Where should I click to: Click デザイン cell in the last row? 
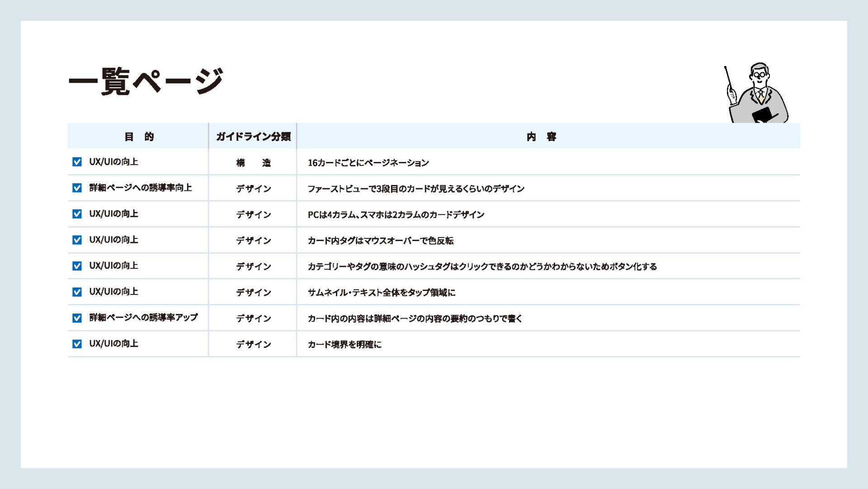[x=253, y=345]
